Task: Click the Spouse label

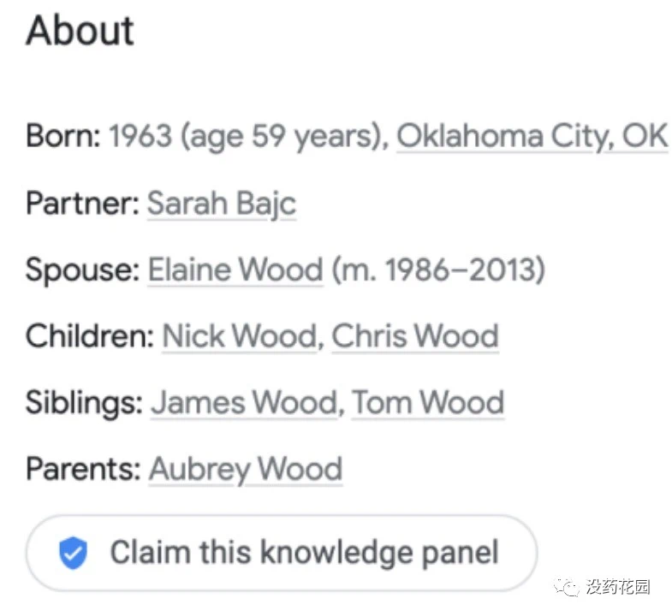Action: click(83, 269)
